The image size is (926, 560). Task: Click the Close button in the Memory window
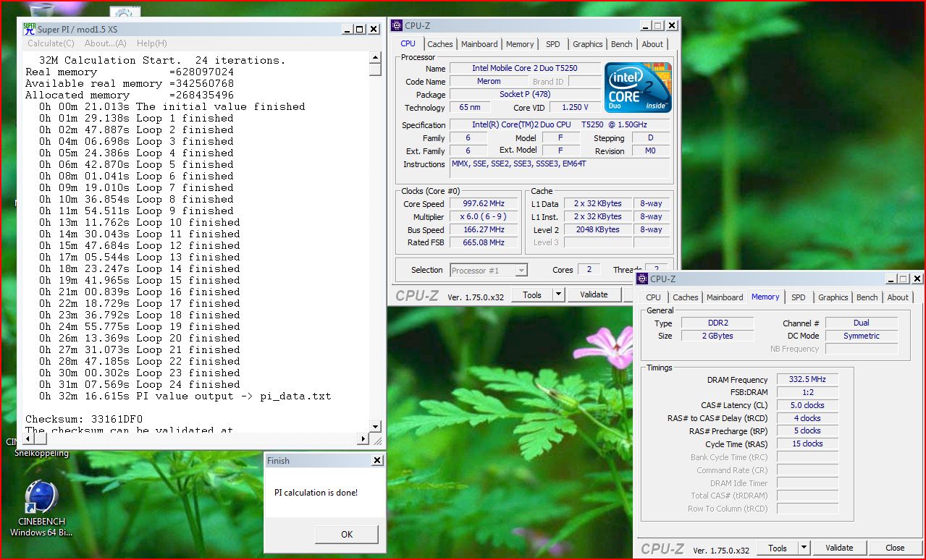coord(895,548)
